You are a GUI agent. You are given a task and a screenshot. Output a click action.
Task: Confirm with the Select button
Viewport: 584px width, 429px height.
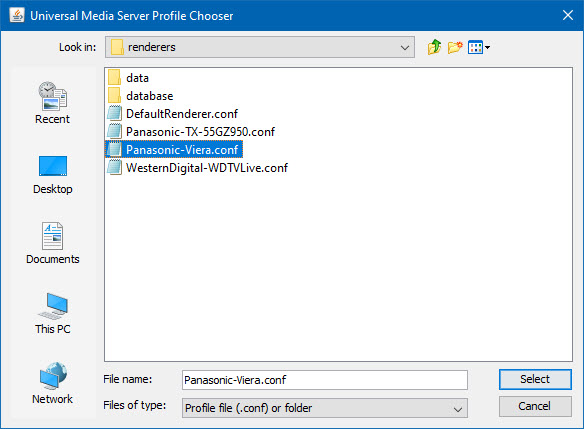(x=535, y=379)
